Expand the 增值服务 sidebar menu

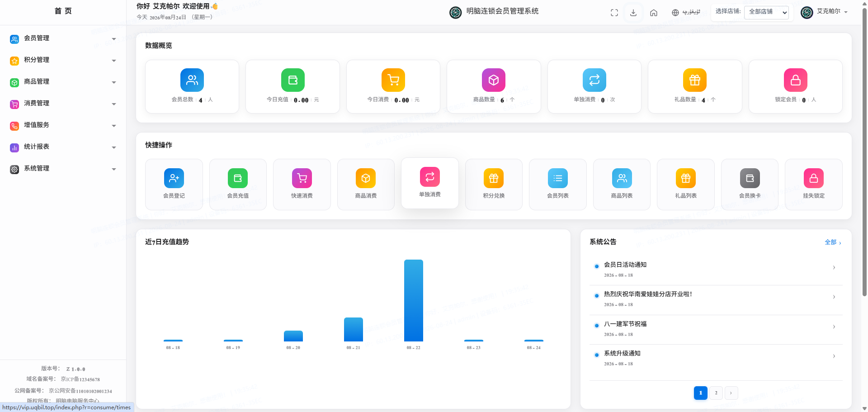pyautogui.click(x=63, y=125)
